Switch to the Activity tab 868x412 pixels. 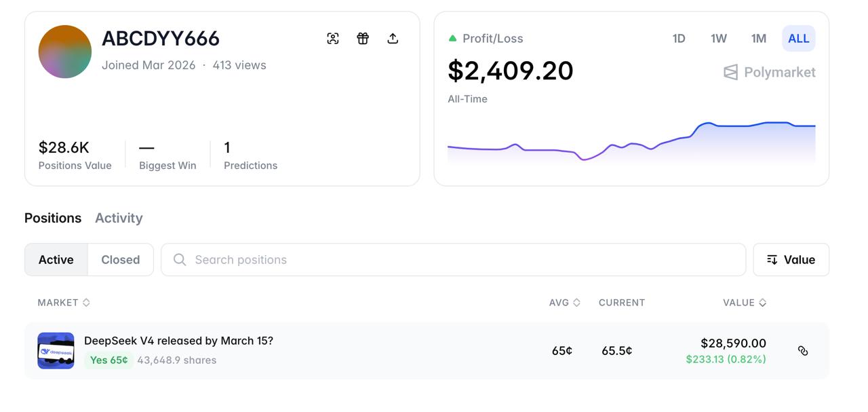click(x=119, y=218)
